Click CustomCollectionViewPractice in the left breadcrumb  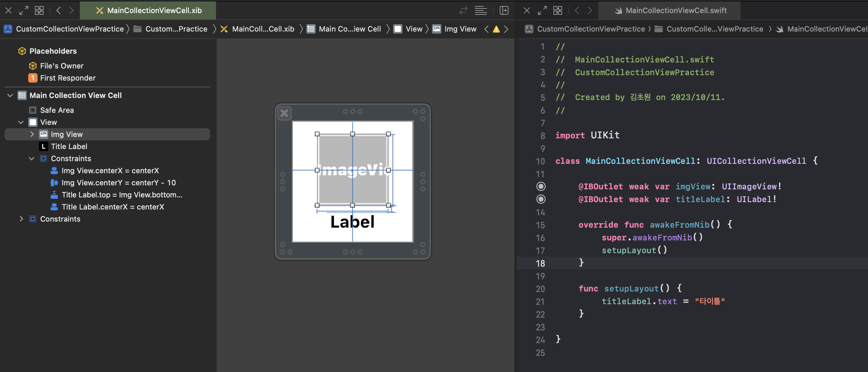[x=70, y=29]
